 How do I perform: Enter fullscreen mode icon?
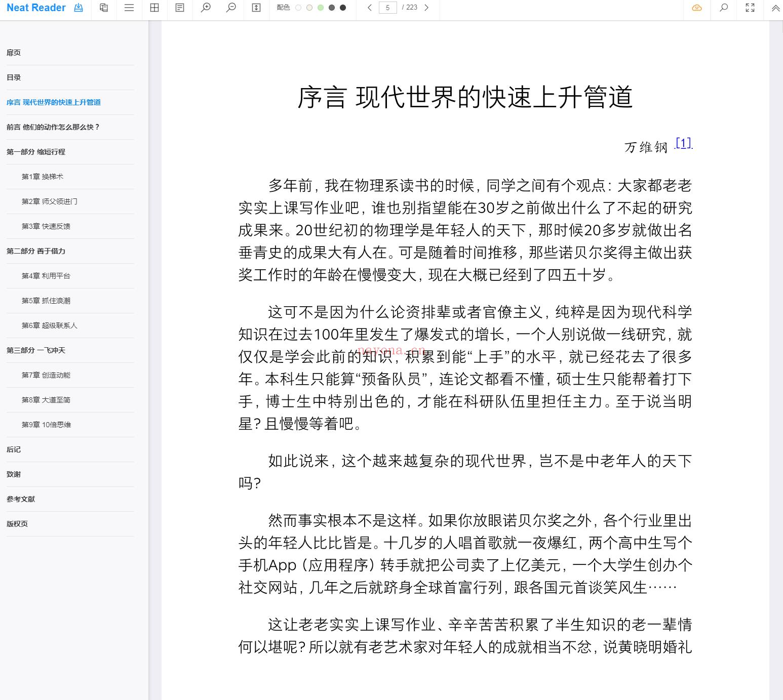tap(750, 8)
